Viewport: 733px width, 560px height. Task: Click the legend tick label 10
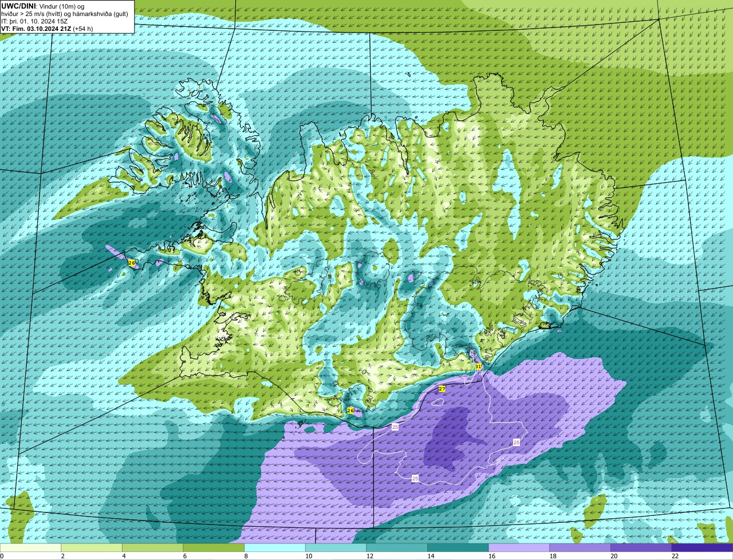(x=308, y=556)
